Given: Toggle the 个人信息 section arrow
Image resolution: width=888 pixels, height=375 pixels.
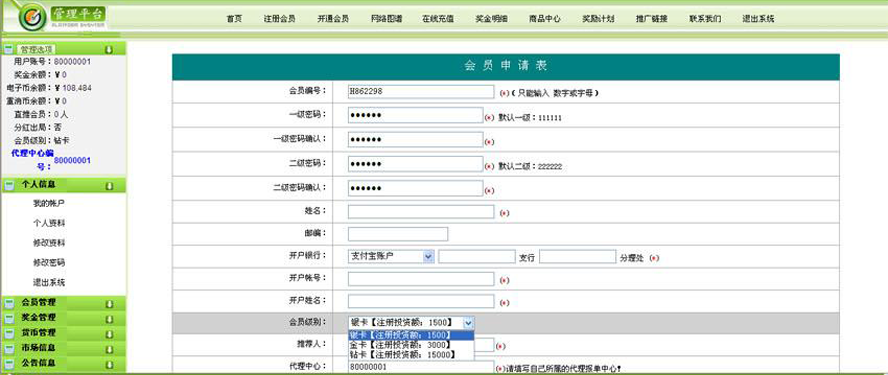Looking at the screenshot, I should (109, 185).
